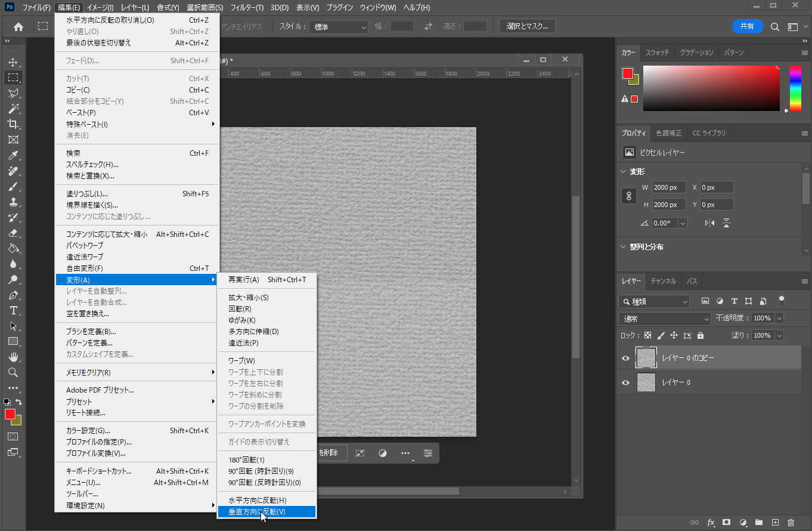Image resolution: width=812 pixels, height=531 pixels.
Task: Open the 通常 blend mode dropdown
Action: coord(665,319)
